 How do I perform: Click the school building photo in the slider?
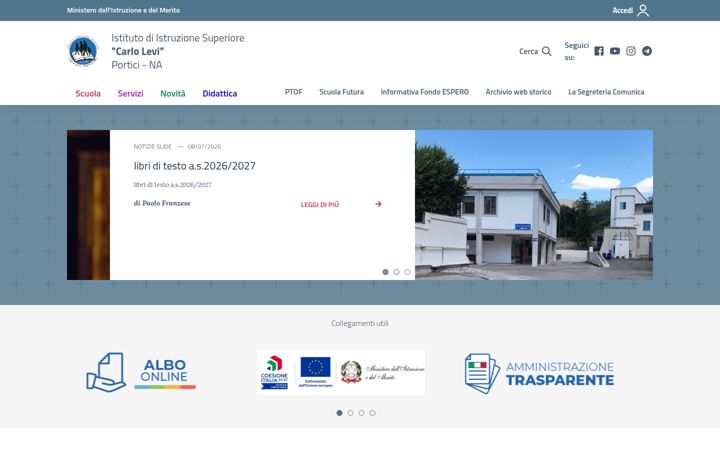point(534,205)
